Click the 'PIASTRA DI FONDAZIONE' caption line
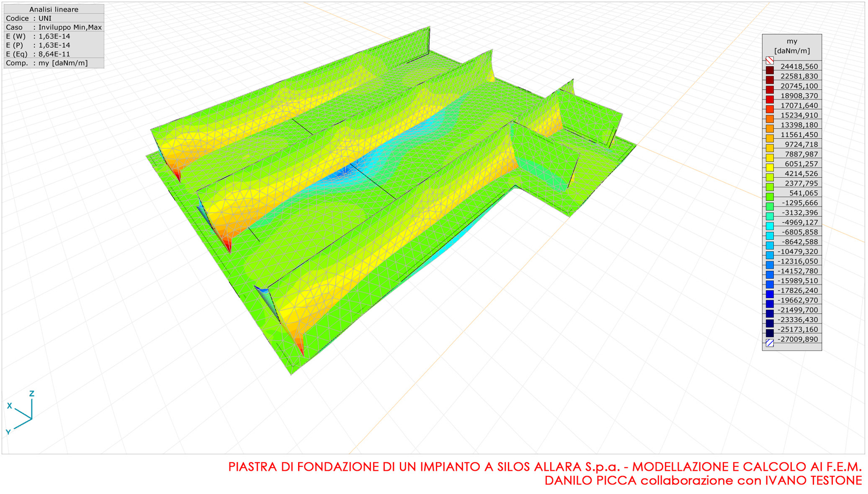Image resolution: width=868 pixels, height=494 pixels. pyautogui.click(x=545, y=467)
